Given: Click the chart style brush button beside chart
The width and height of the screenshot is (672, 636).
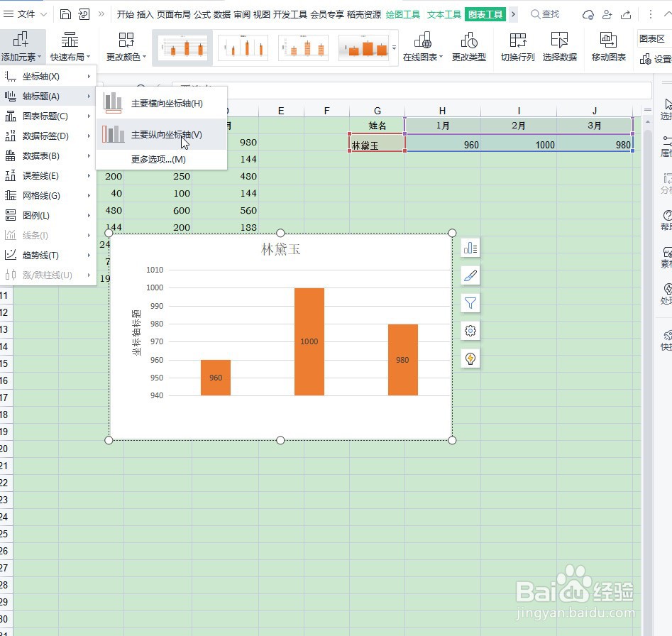Looking at the screenshot, I should (470, 275).
